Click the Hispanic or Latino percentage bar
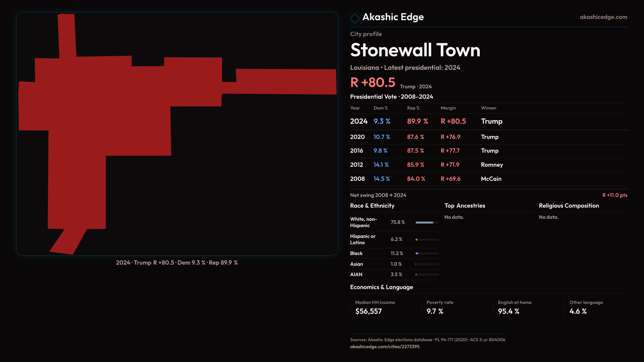This screenshot has width=644, height=362. (x=427, y=240)
